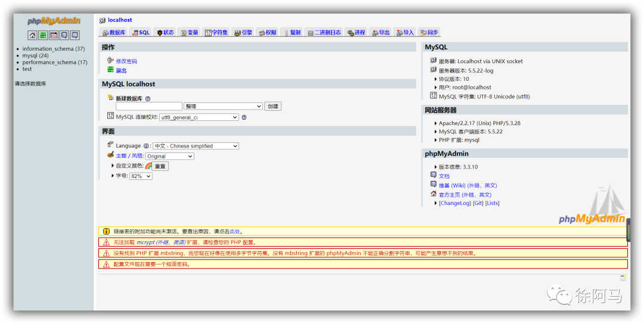Open the 导入 tab
This screenshot has width=644, height=324.
[405, 32]
